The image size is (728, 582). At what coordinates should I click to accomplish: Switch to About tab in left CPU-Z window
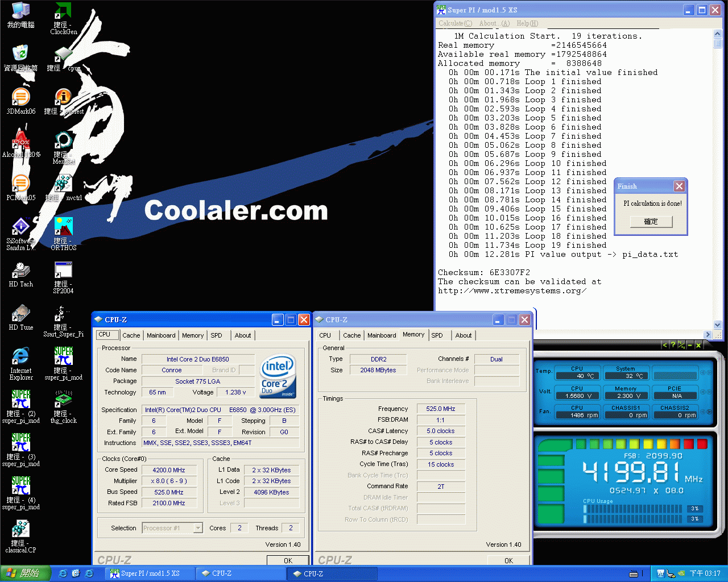click(x=243, y=335)
